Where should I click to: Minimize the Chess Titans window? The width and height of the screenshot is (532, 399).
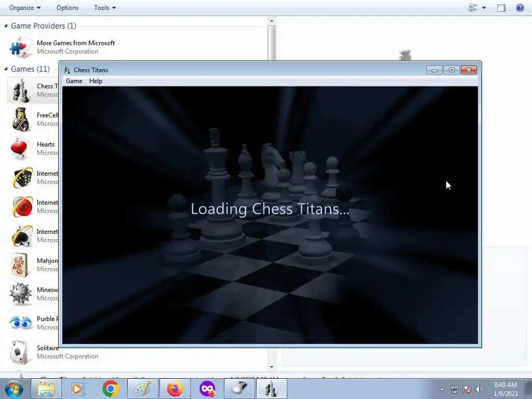tap(434, 70)
